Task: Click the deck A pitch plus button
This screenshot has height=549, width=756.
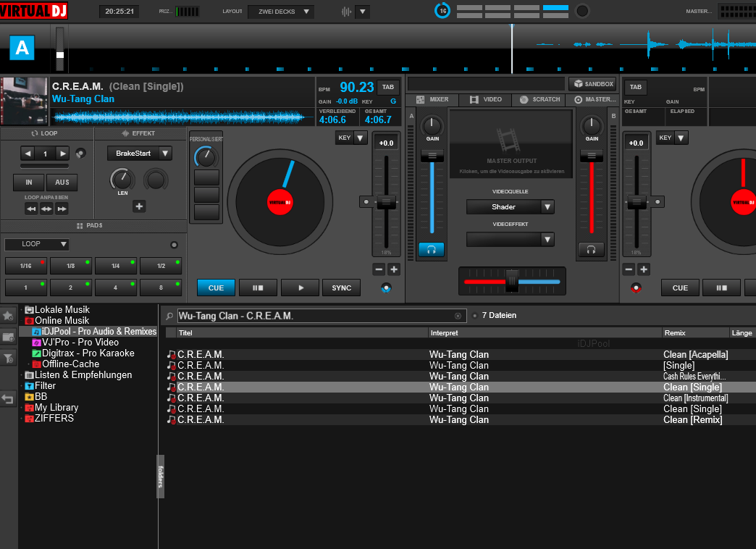Action: pos(394,269)
